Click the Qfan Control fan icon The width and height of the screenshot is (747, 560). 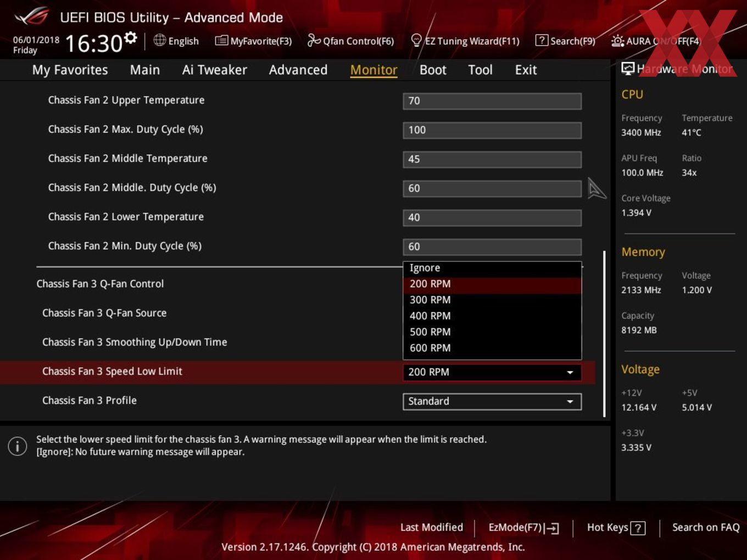tap(314, 40)
